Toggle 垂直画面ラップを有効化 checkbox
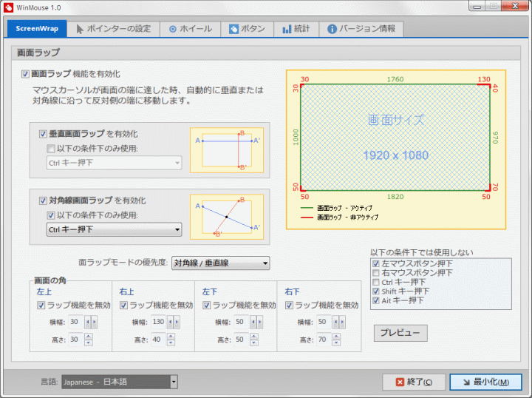Screen dimensions: 532x398 click(x=43, y=134)
